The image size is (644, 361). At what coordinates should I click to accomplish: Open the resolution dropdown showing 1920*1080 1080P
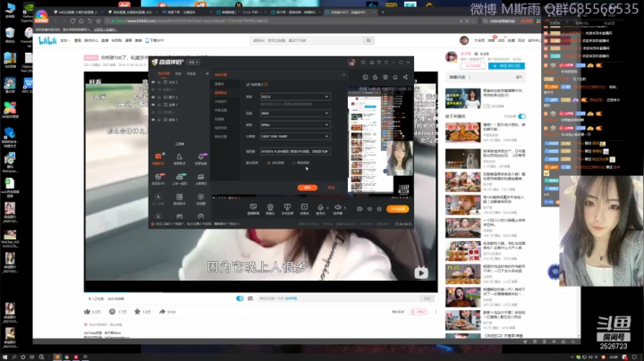pyautogui.click(x=295, y=136)
